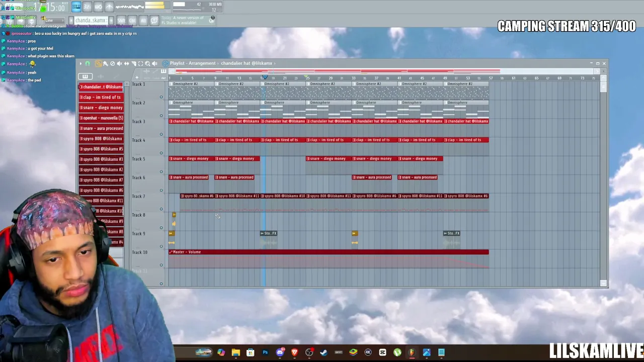644x362 pixels.
Task: Open Photoshop from the taskbar
Action: tap(265, 352)
